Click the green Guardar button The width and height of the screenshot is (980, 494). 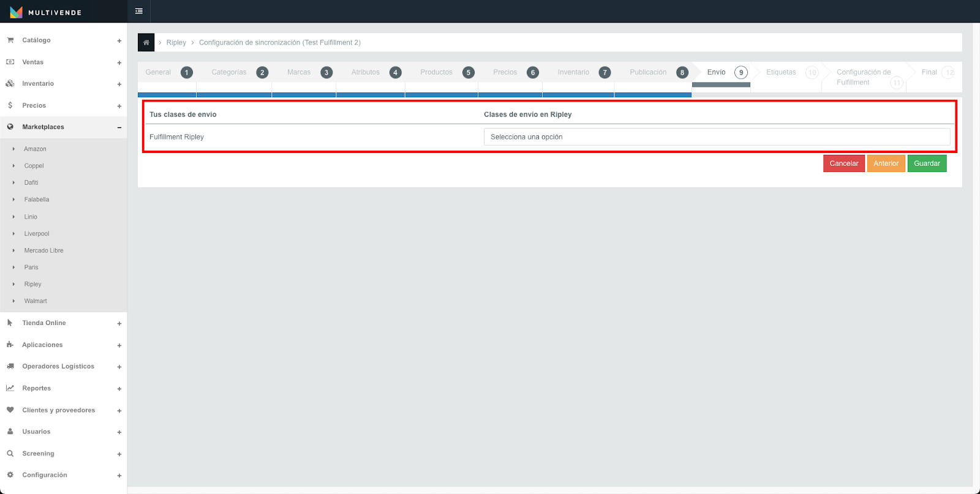927,163
